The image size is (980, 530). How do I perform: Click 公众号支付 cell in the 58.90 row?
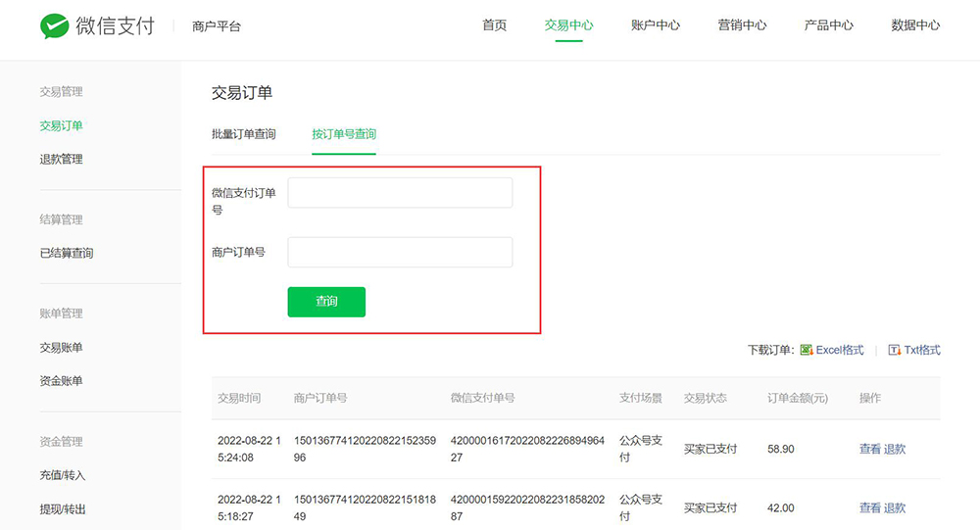[x=641, y=449]
